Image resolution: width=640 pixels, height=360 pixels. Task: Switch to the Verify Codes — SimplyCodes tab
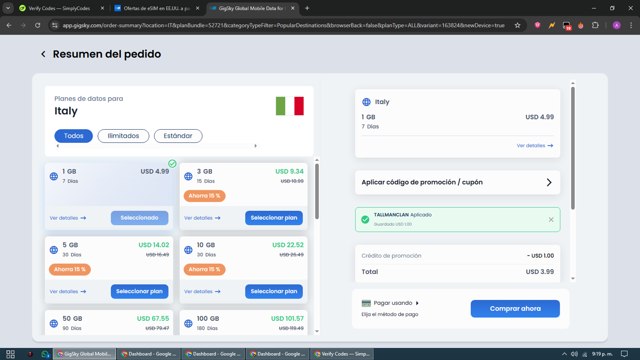[61, 8]
